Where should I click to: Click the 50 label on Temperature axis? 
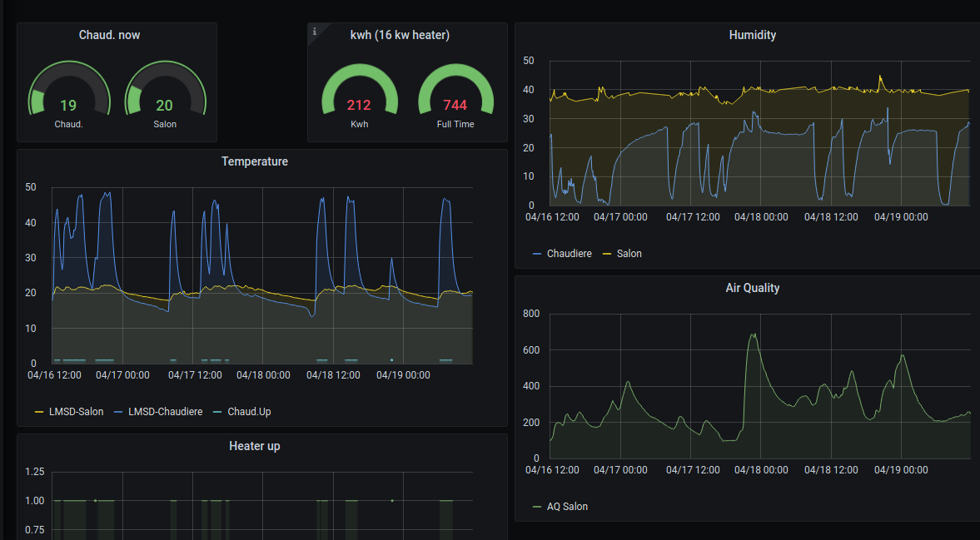point(31,187)
